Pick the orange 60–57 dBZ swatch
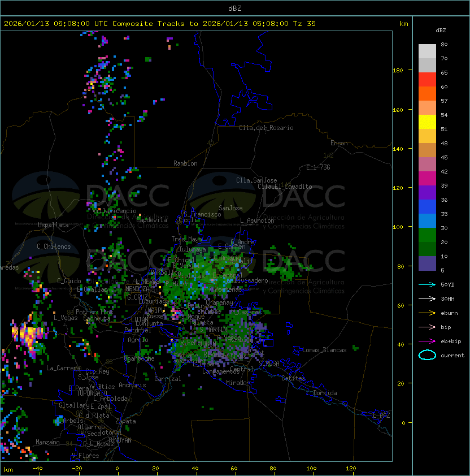The height and width of the screenshot is (476, 470). pos(427,93)
